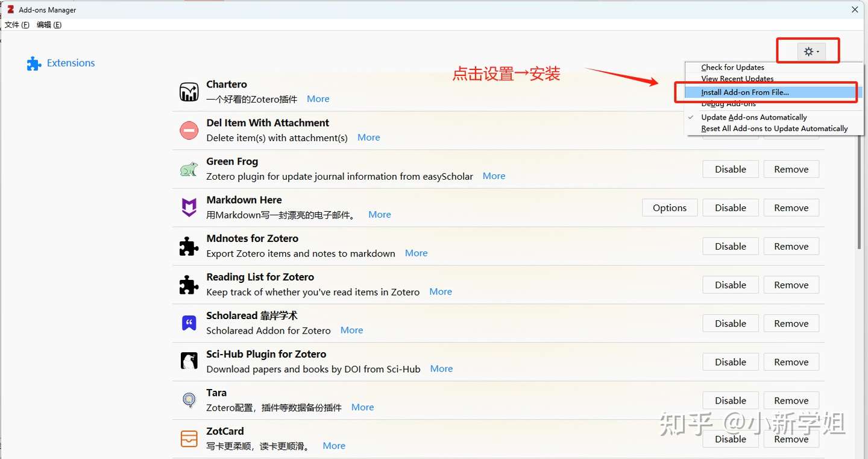Disable the ZotCard extension

click(731, 439)
